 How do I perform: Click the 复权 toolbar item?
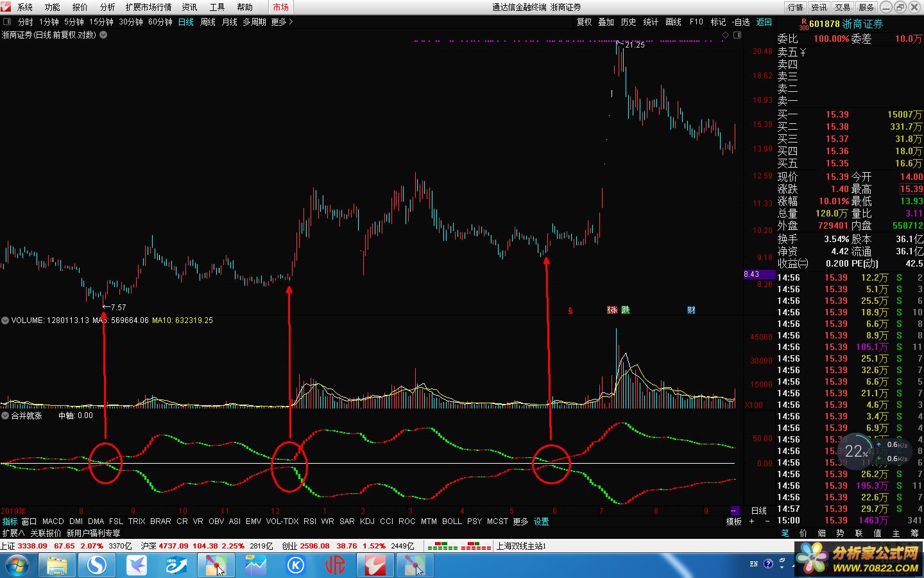click(x=584, y=22)
